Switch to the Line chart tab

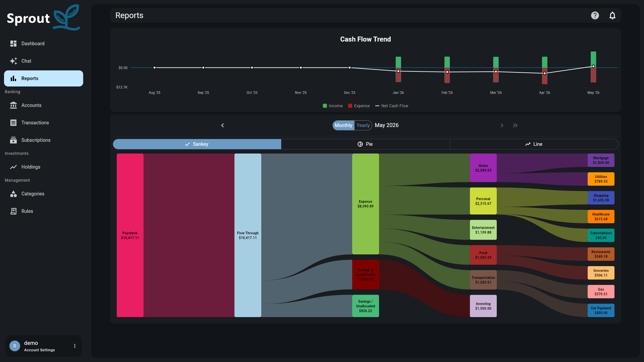pyautogui.click(x=534, y=144)
